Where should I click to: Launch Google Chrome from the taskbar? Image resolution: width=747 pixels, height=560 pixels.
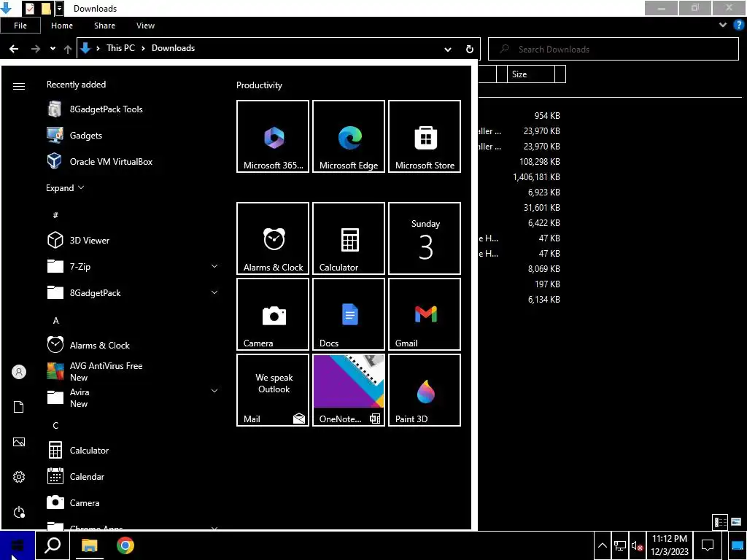125,545
